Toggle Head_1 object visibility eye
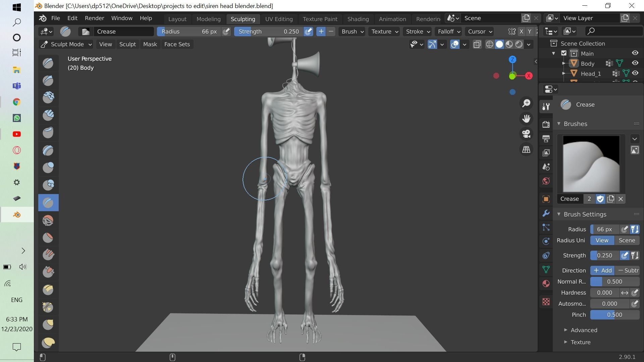This screenshot has width=644, height=362. pos(635,73)
